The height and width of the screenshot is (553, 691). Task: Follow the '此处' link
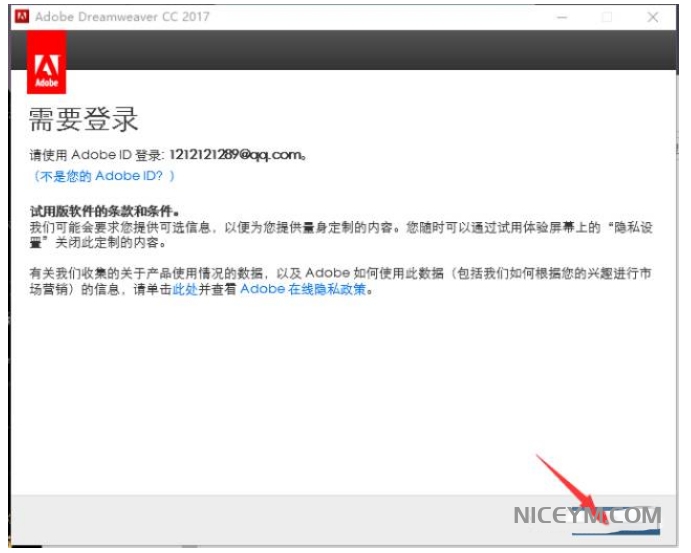[x=185, y=289]
